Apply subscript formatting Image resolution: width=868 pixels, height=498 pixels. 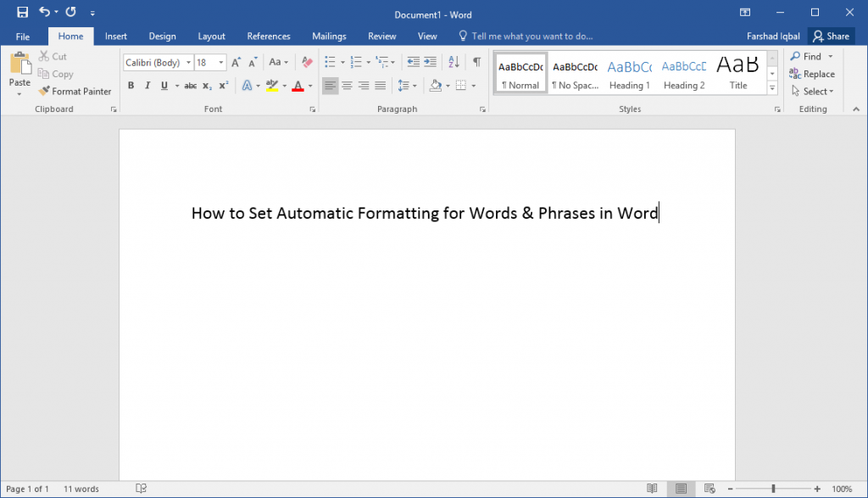[206, 85]
